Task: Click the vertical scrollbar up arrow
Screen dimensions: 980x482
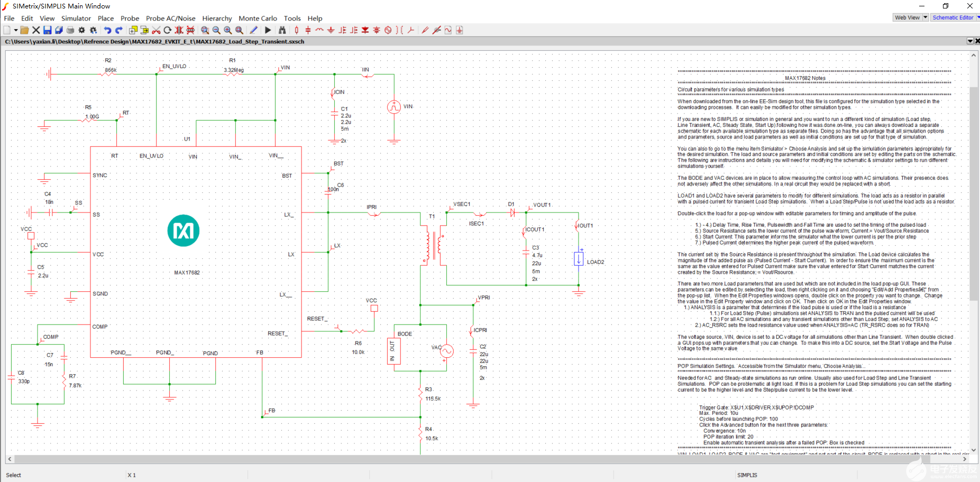Action: [x=973, y=55]
